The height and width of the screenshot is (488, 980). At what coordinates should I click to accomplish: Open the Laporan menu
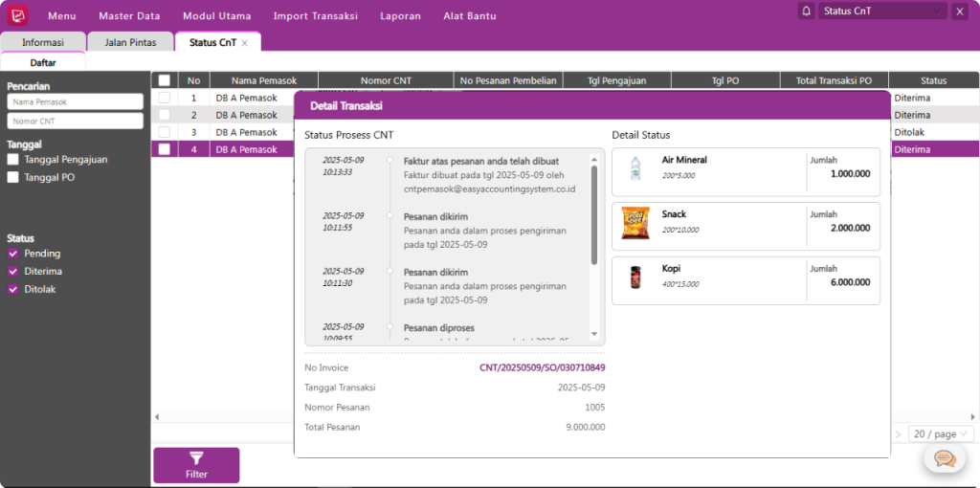[x=400, y=16]
